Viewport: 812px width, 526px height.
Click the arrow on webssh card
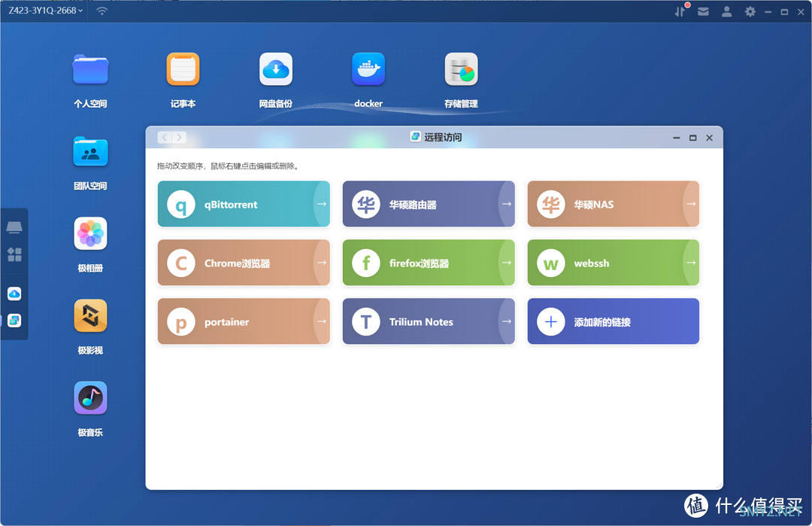point(692,262)
